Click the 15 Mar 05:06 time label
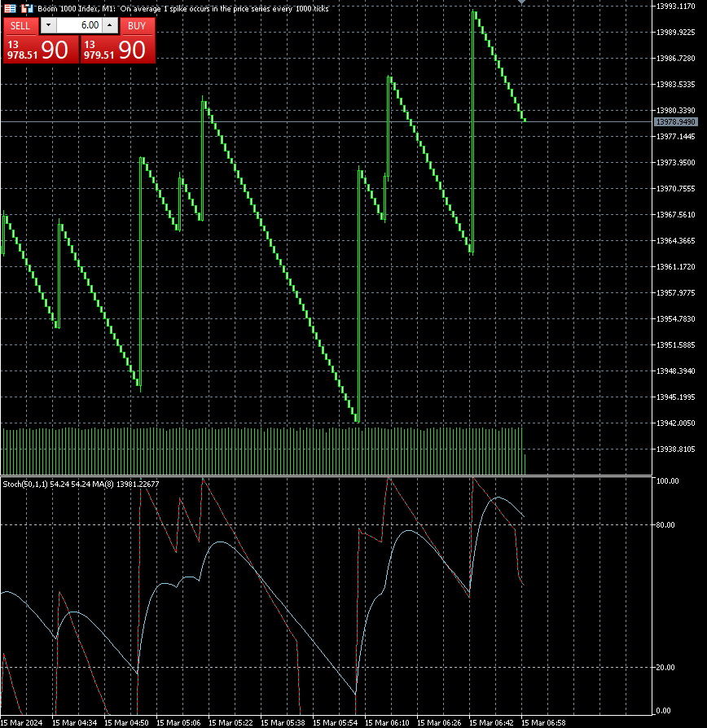The height and width of the screenshot is (728, 707). [x=178, y=722]
